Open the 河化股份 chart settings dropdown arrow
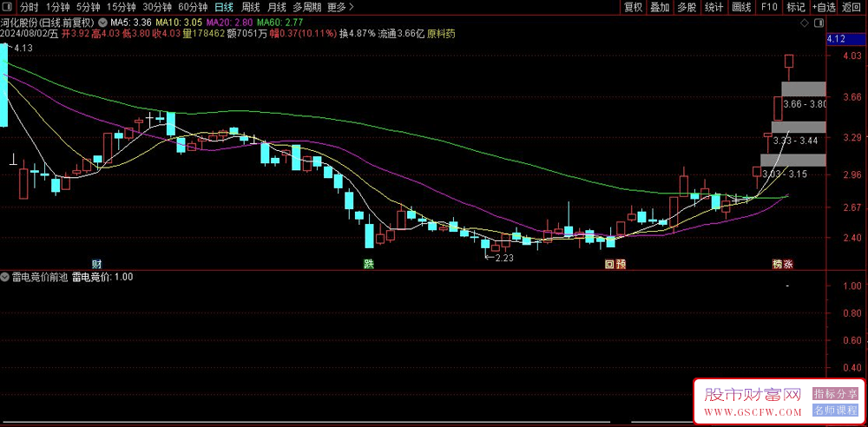 (x=103, y=23)
